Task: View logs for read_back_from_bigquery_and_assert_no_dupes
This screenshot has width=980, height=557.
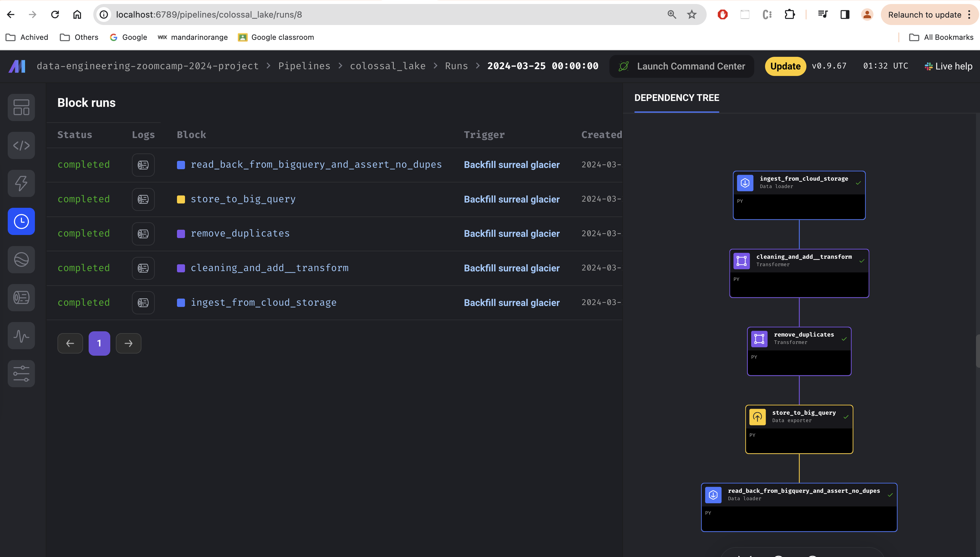Action: pos(143,165)
